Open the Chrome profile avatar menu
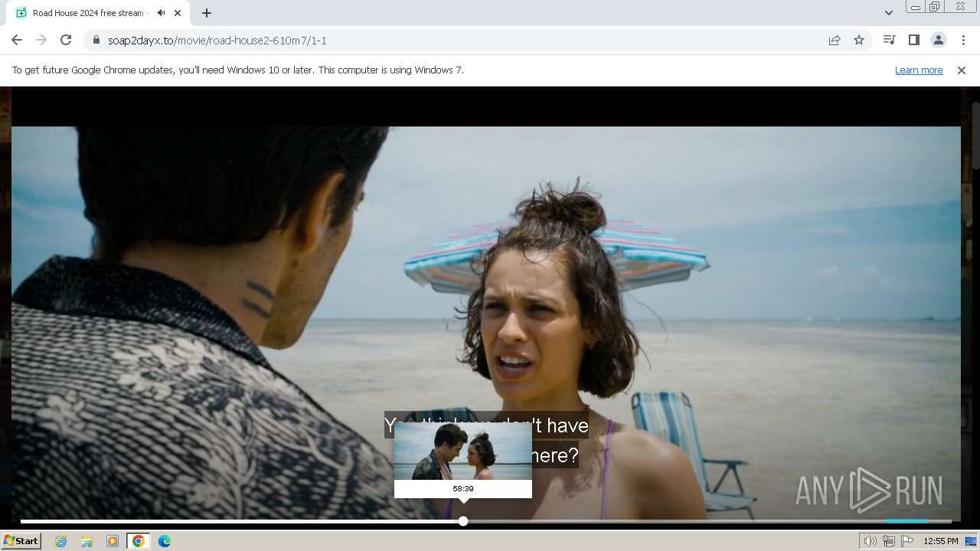This screenshot has height=551, width=980. tap(938, 40)
